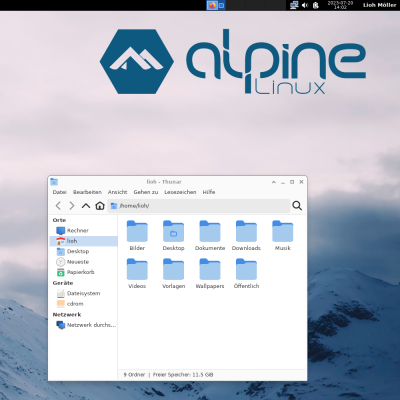Image resolution: width=400 pixels, height=400 pixels.
Task: Select Netzwerk durchsuchen in sidebar
Action: 84,325
